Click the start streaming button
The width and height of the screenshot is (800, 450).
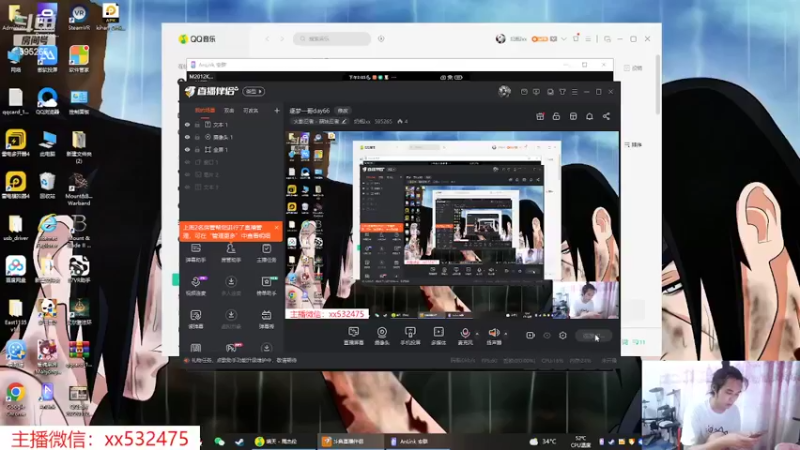pos(593,336)
